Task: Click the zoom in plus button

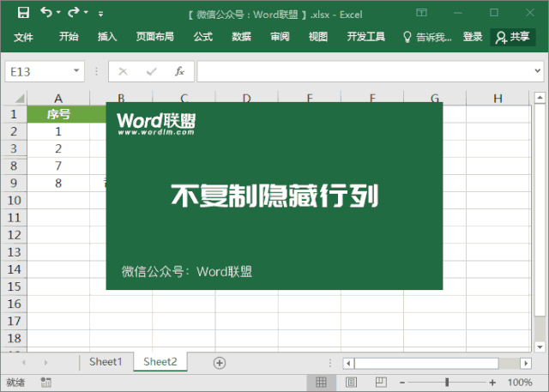Action: point(492,383)
